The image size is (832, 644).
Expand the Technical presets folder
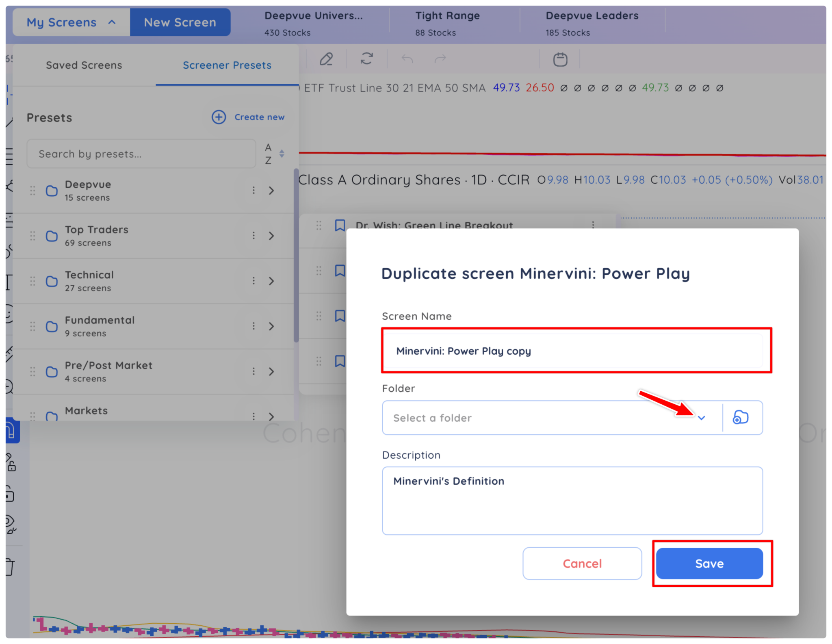[271, 281]
